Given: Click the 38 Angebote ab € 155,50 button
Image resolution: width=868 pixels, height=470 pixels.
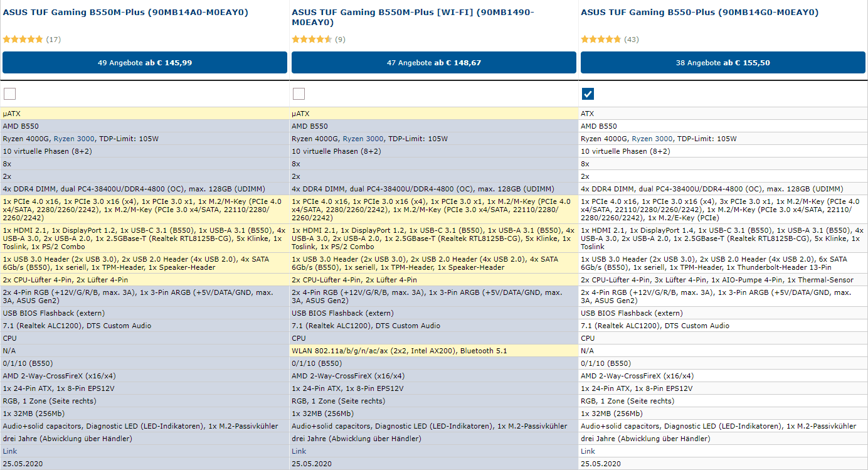Looking at the screenshot, I should click(x=723, y=63).
